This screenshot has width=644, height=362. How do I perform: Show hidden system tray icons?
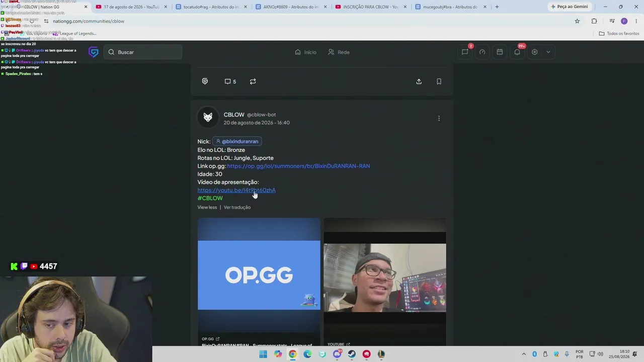(x=524, y=354)
